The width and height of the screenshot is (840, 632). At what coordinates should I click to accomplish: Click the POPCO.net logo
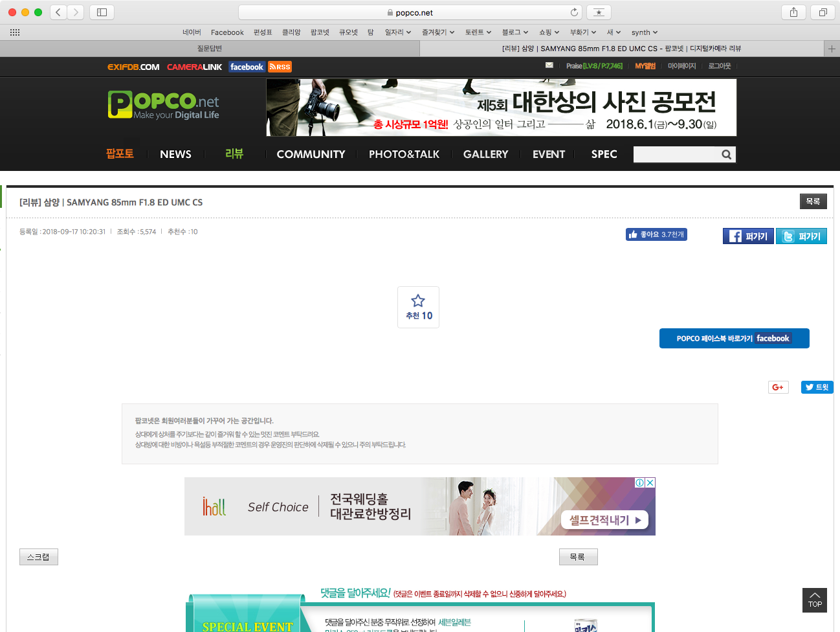[x=163, y=104]
